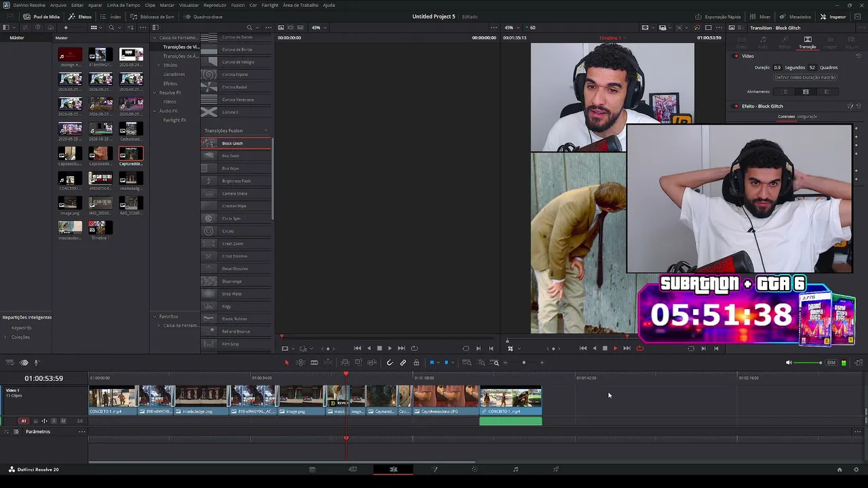This screenshot has width=868, height=488.
Task: Play the timeline viewer
Action: point(615,348)
